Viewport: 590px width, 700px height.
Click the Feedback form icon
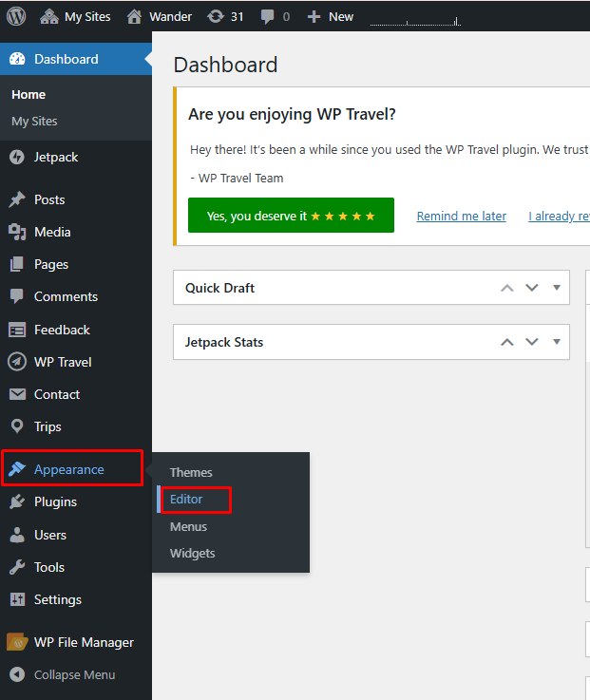[x=17, y=330]
